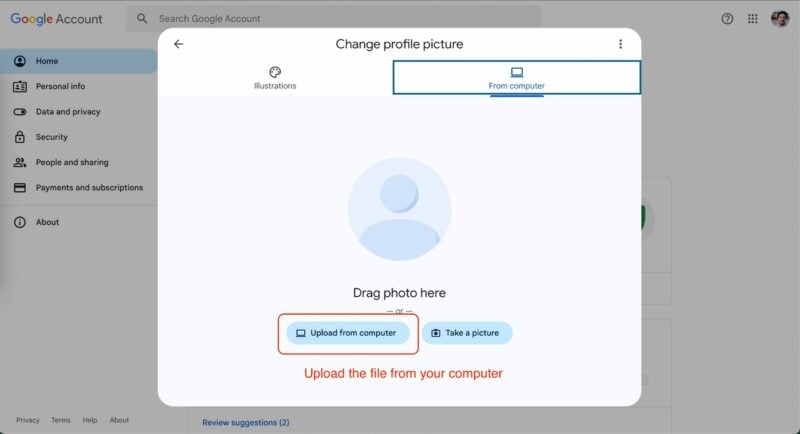Screen dimensions: 800x434
Task: Open the three-dot more options menu
Action: point(620,44)
